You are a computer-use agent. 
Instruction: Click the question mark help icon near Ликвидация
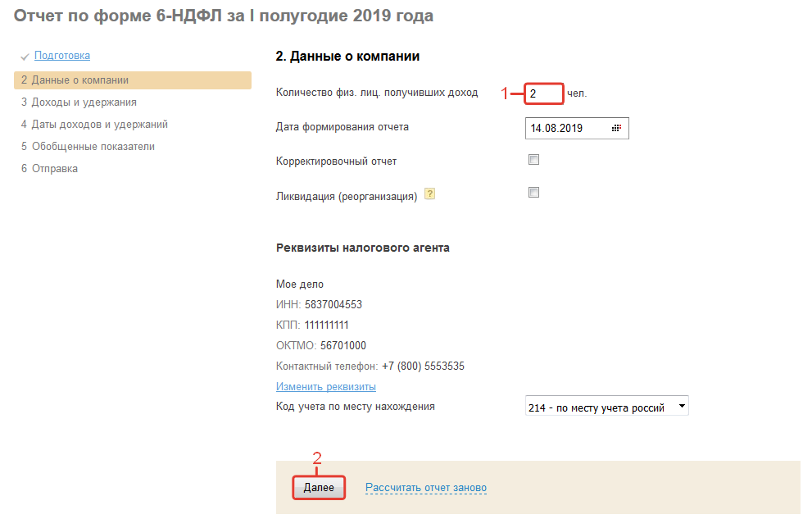pyautogui.click(x=429, y=193)
